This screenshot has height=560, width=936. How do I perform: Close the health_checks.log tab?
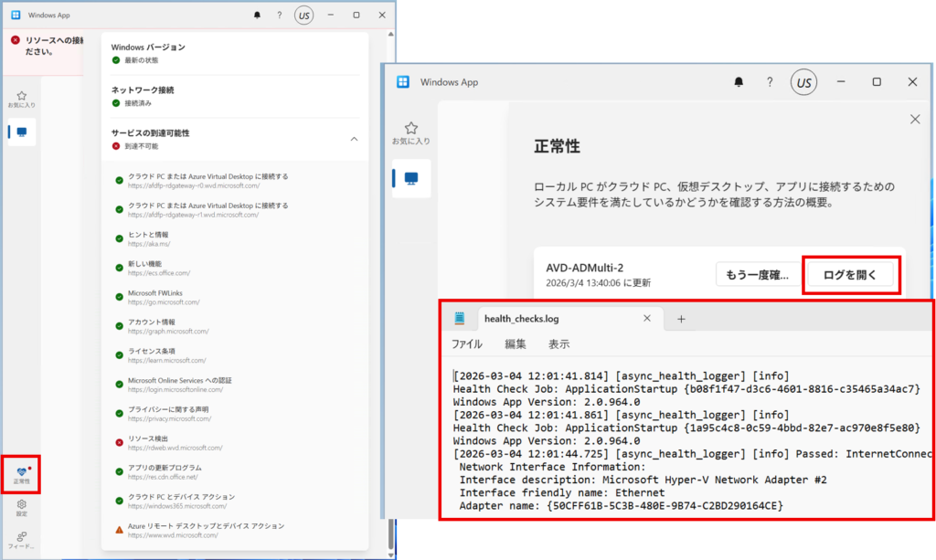(x=647, y=319)
